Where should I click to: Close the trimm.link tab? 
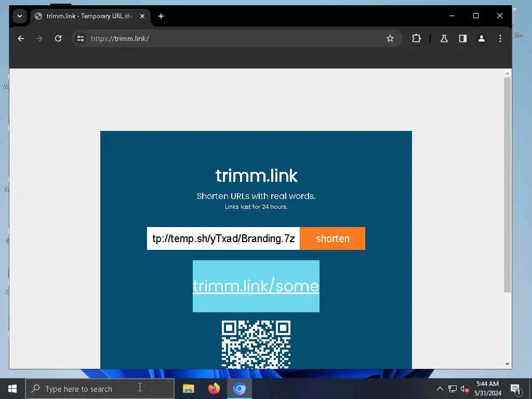(142, 16)
